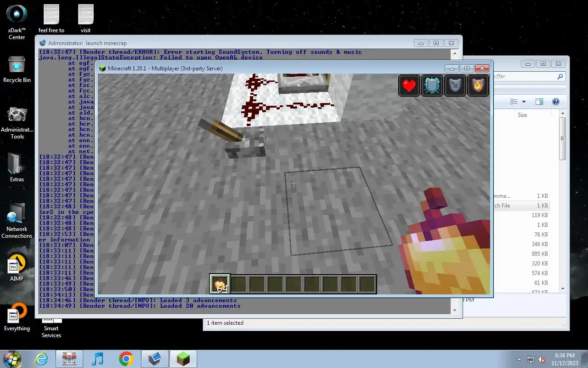Click the grass block icon in the Minecraft title bar
Viewport: 588px width, 368px height.
pos(102,68)
